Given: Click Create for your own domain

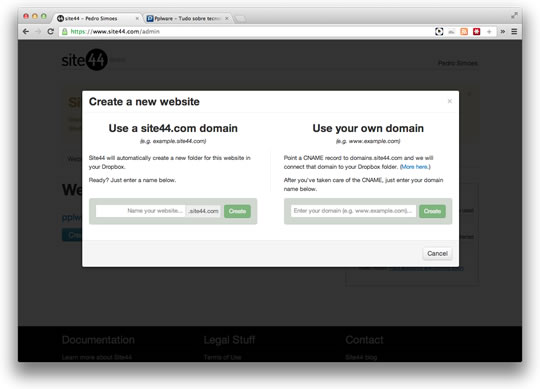Looking at the screenshot, I should [x=432, y=211].
